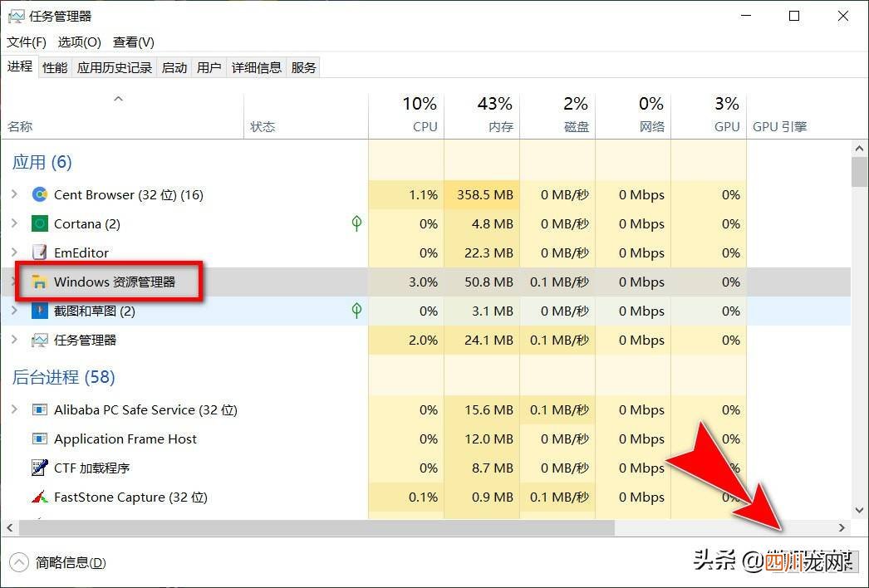Screen dimensions: 869x588
Task: Click the vertical scrollbar thumb
Action: pos(860,172)
